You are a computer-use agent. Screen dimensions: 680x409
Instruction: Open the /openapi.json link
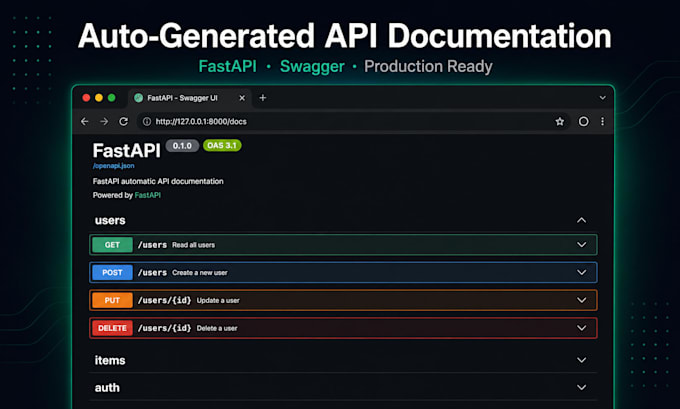click(114, 166)
